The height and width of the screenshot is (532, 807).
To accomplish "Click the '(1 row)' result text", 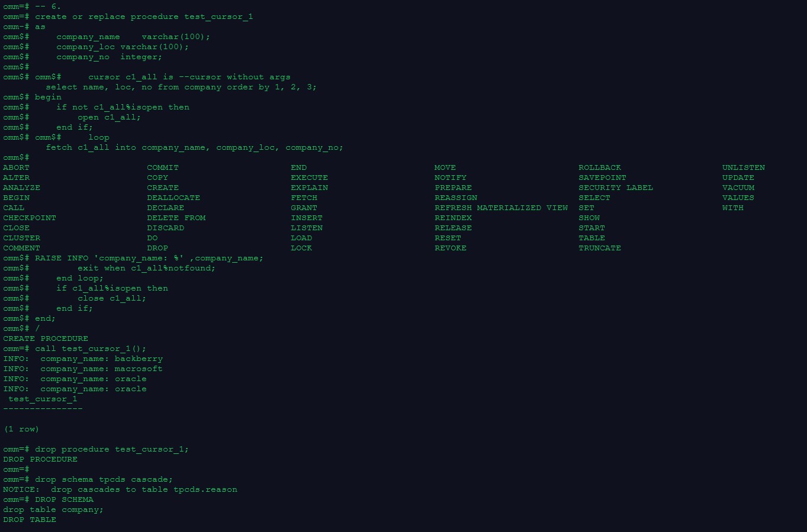I will pyautogui.click(x=21, y=429).
